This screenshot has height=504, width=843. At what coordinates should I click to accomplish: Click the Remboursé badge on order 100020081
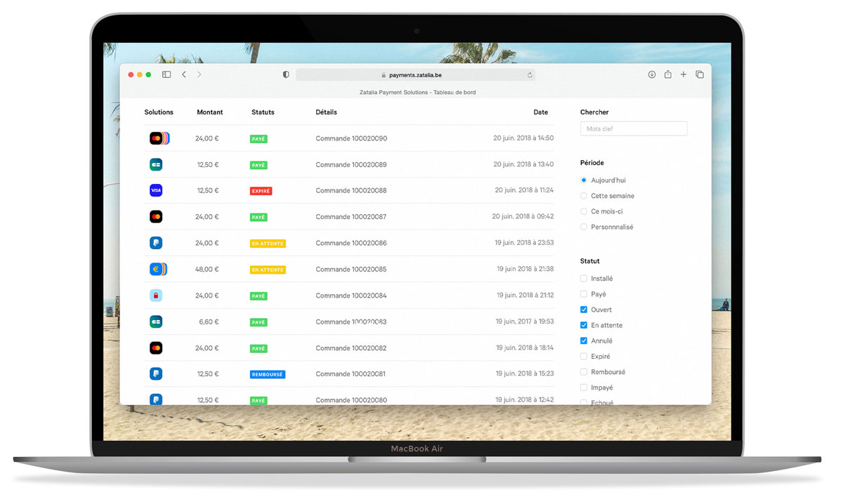(x=268, y=374)
